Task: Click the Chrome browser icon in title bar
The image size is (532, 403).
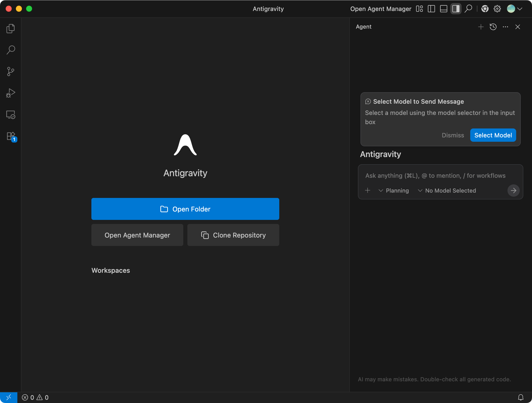Action: (485, 9)
